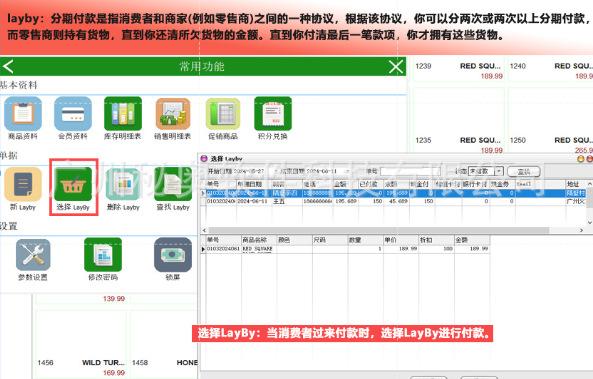The width and height of the screenshot is (593, 379).
Task: Click the 139.99 price product tile
Action: click(x=81, y=300)
